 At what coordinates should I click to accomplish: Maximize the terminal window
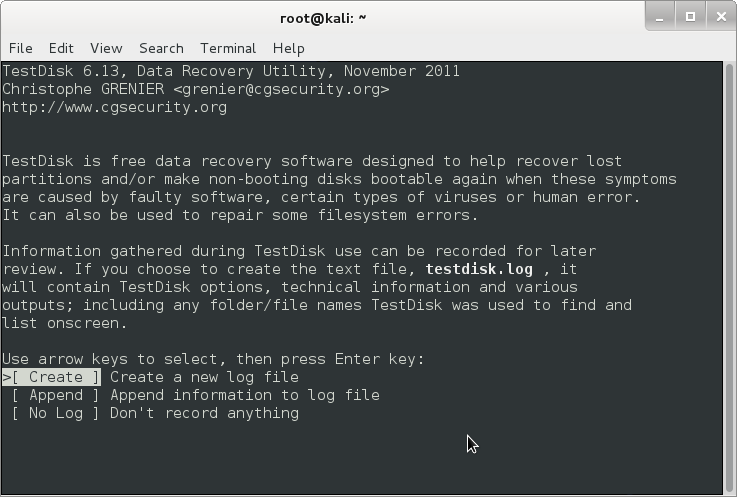(690, 17)
